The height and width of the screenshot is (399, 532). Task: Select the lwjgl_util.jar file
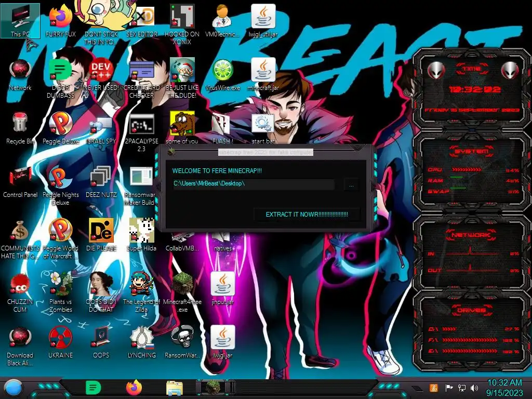point(263,21)
